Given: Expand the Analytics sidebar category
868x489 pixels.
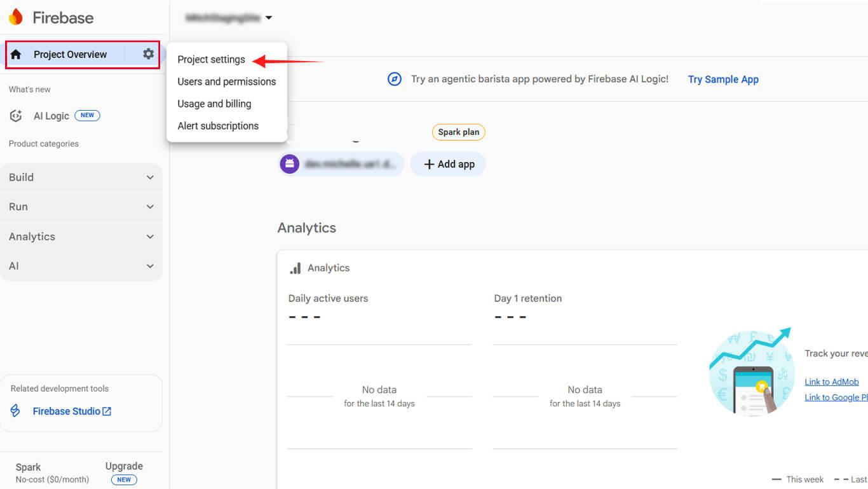Looking at the screenshot, I should pyautogui.click(x=81, y=237).
